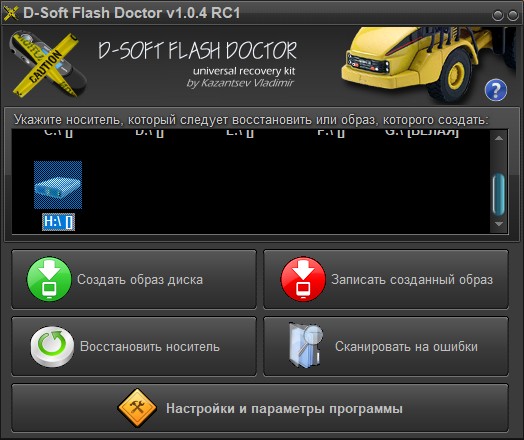Image resolution: width=524 pixels, height=440 pixels.
Task: Click the magnifier scan for errors icon
Action: pyautogui.click(x=305, y=345)
